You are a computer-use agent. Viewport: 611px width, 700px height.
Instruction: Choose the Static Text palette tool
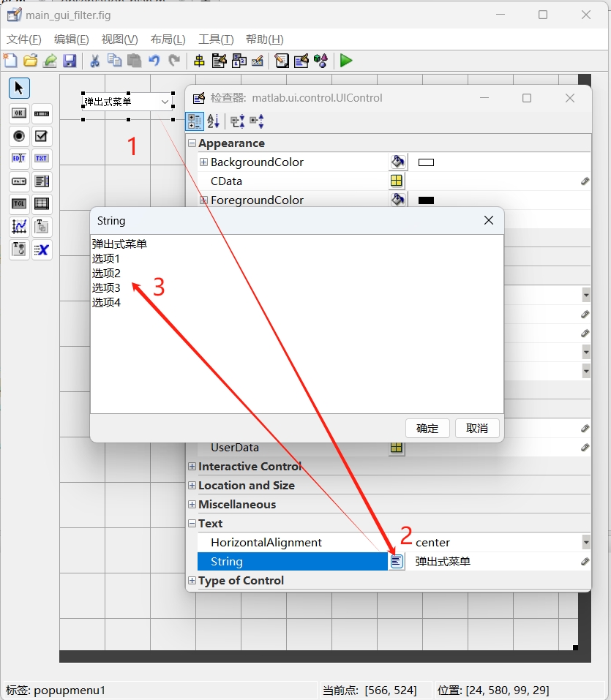(x=42, y=159)
